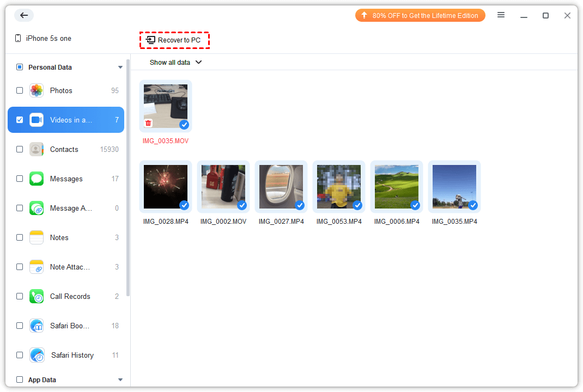The height and width of the screenshot is (392, 583).
Task: Click the 80% OFF Lifetime Edition banner
Action: [x=420, y=16]
